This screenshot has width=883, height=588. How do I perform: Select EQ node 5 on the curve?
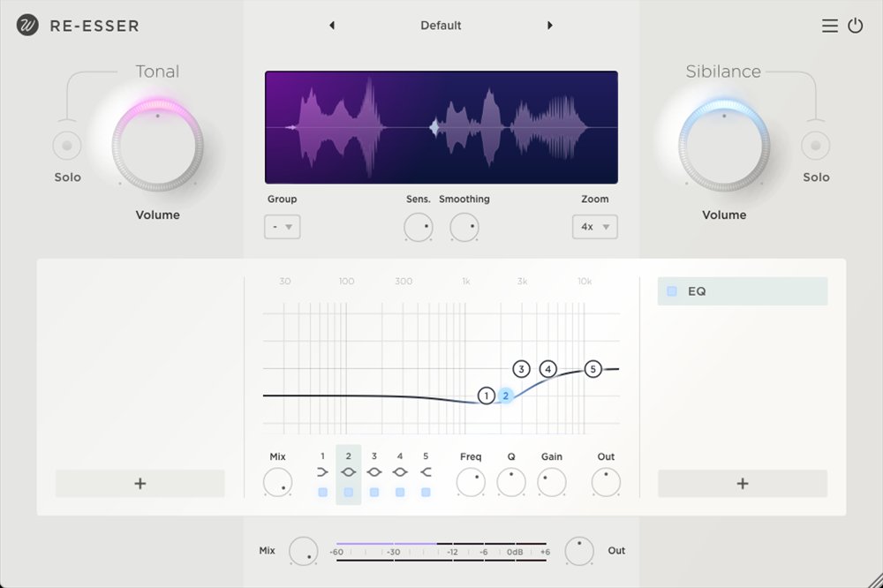tap(592, 369)
